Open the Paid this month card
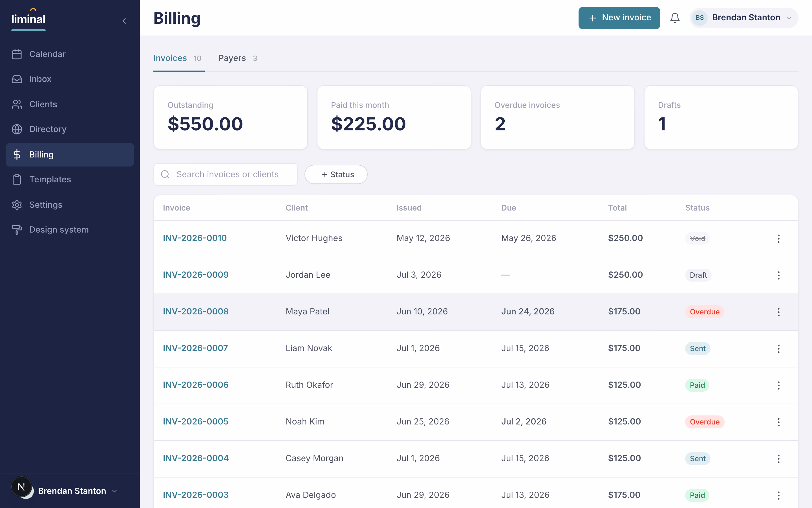812x508 pixels. (x=394, y=117)
